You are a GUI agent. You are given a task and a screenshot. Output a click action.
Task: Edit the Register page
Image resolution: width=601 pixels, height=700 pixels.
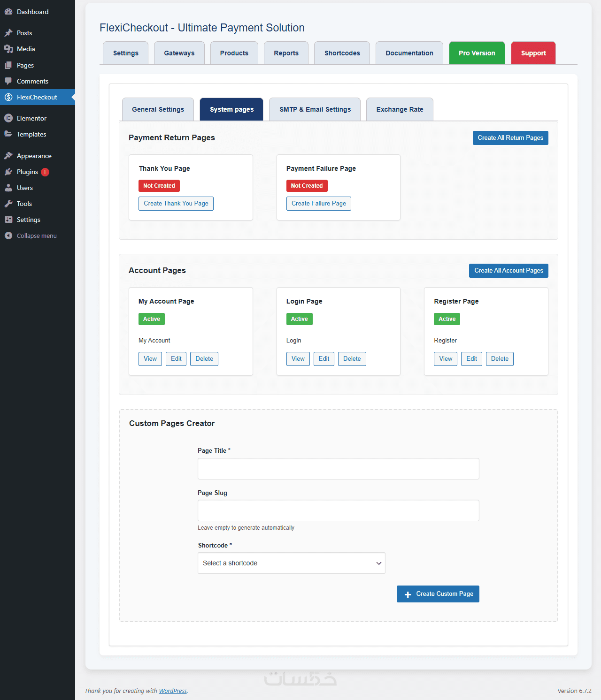coord(472,359)
